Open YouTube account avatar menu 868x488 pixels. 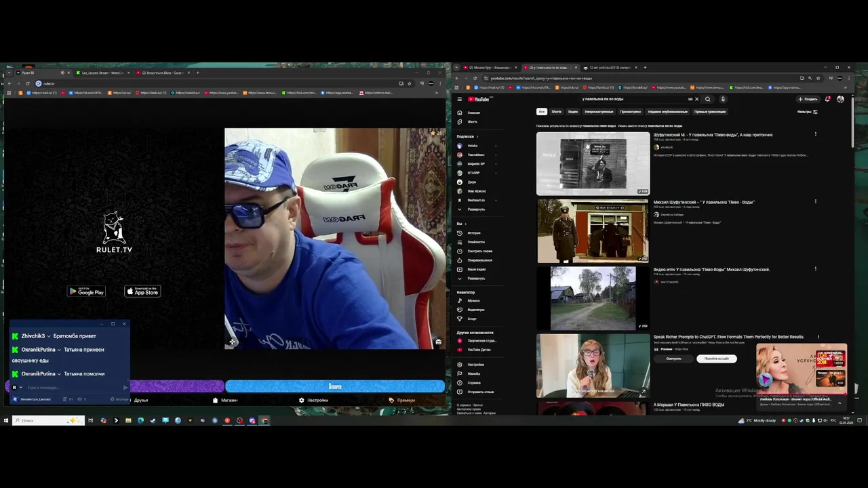point(841,99)
